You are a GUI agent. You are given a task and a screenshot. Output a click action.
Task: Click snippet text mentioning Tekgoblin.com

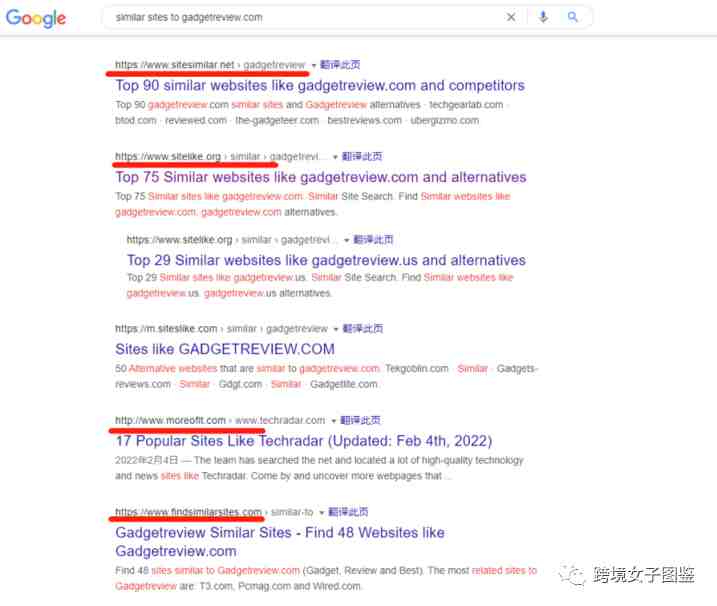pyautogui.click(x=326, y=376)
